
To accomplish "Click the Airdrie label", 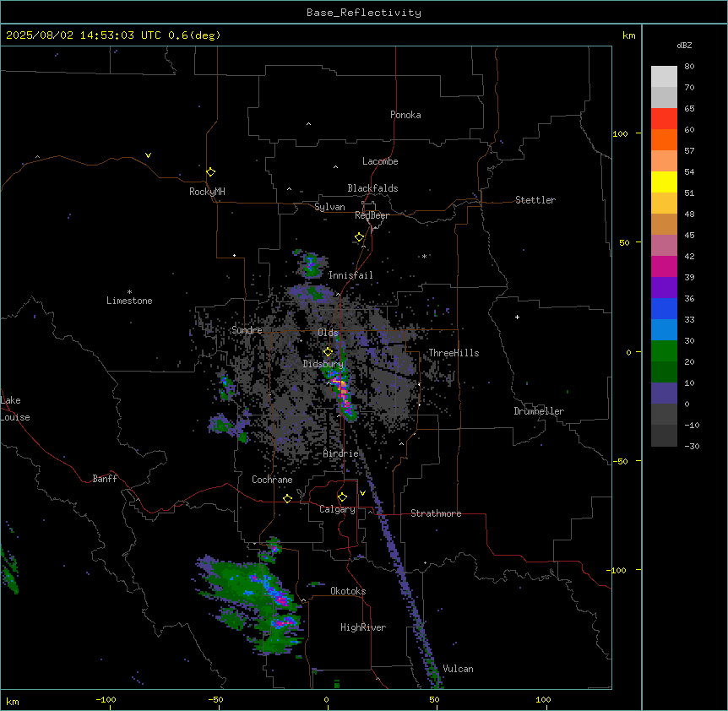I will 341,453.
